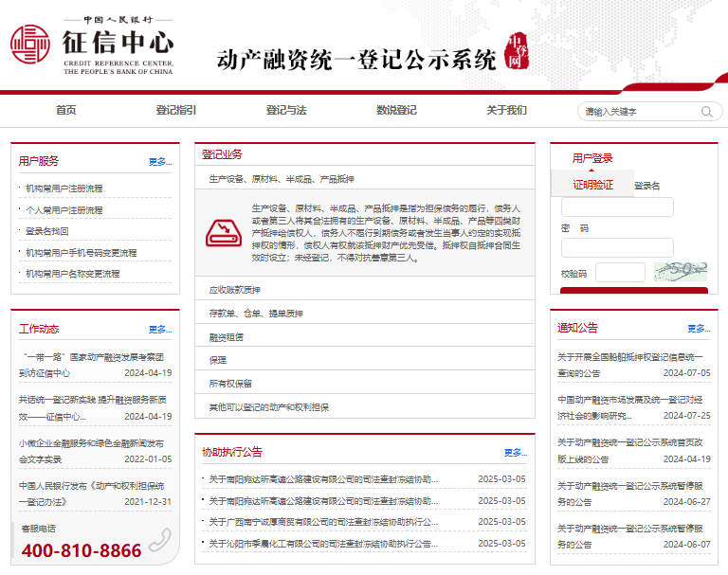728x575 pixels.
Task: Open the 登记与法 menu item
Action: 286,111
